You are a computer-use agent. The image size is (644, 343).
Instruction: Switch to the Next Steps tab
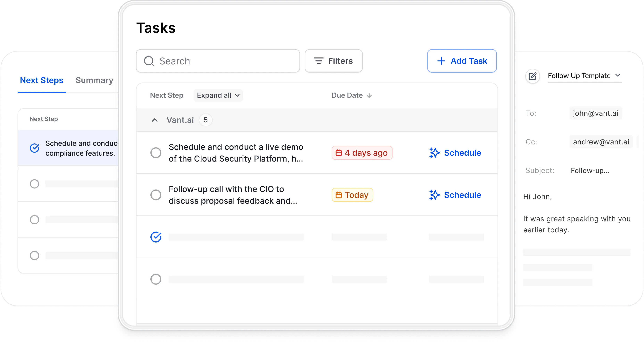click(41, 80)
